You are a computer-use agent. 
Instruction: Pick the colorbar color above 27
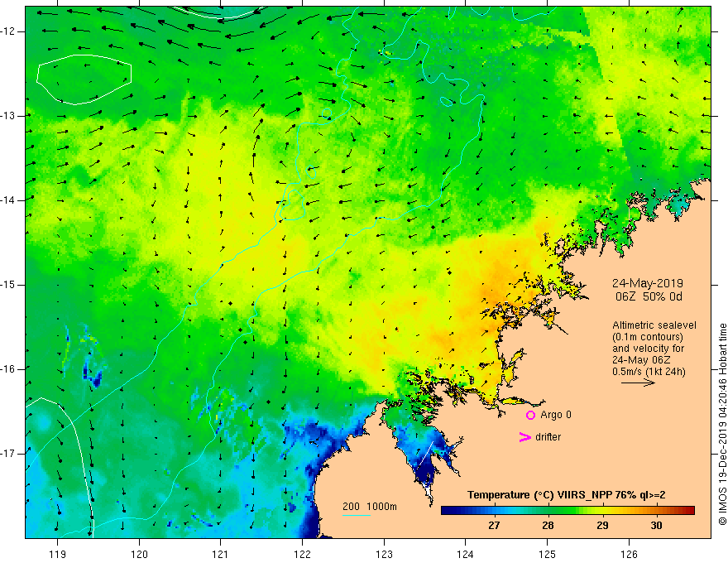point(494,511)
